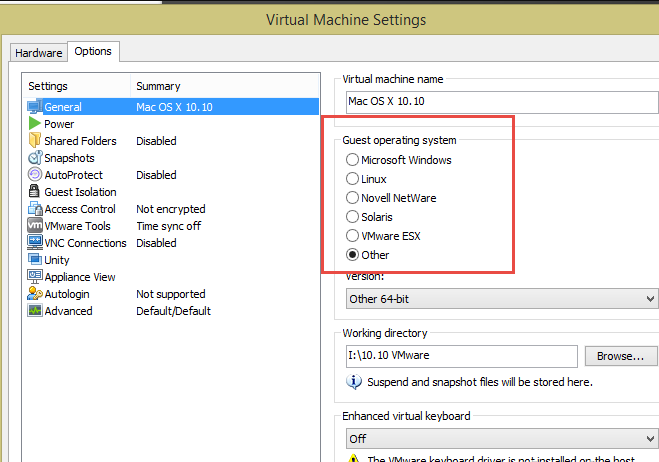Switch to the Hardware tab
The image size is (659, 462).
tap(39, 53)
